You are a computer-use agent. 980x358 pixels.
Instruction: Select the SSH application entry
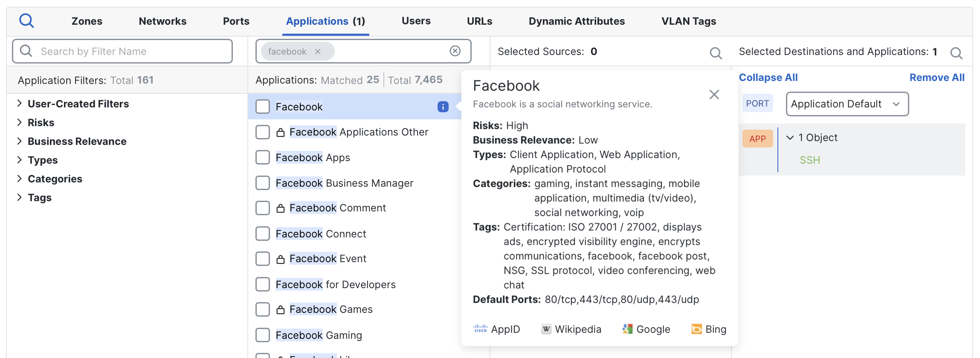point(810,160)
